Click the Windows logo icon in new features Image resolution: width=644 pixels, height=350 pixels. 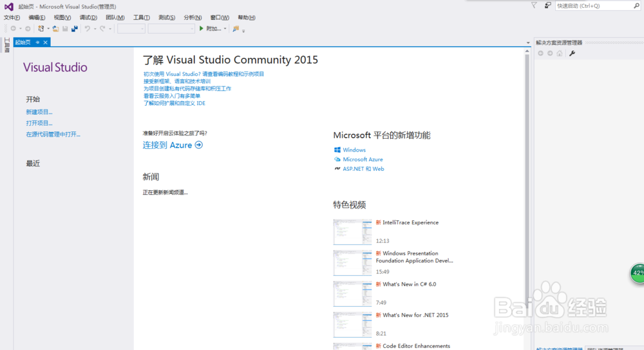coord(337,150)
